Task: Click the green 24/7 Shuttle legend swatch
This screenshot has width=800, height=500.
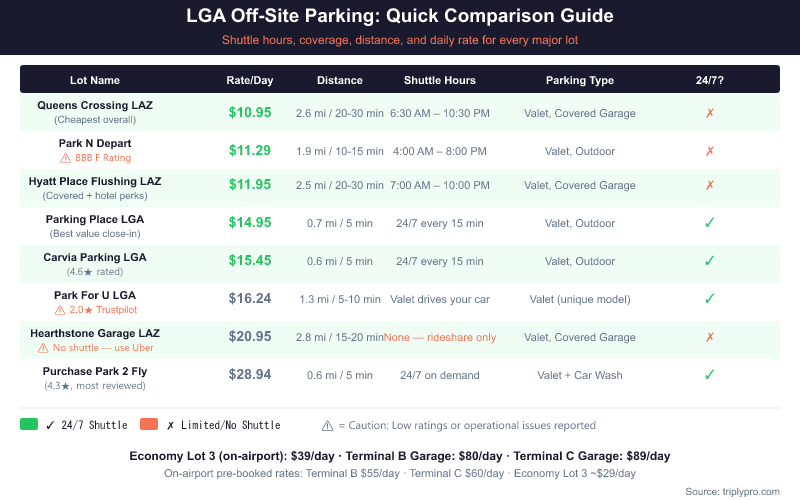Action: click(x=29, y=424)
